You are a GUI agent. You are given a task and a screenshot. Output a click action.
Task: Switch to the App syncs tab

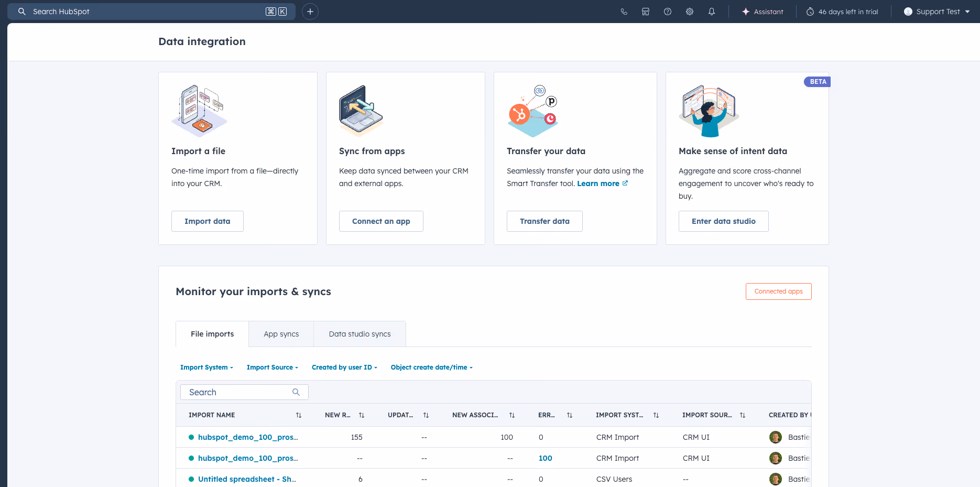(x=281, y=333)
